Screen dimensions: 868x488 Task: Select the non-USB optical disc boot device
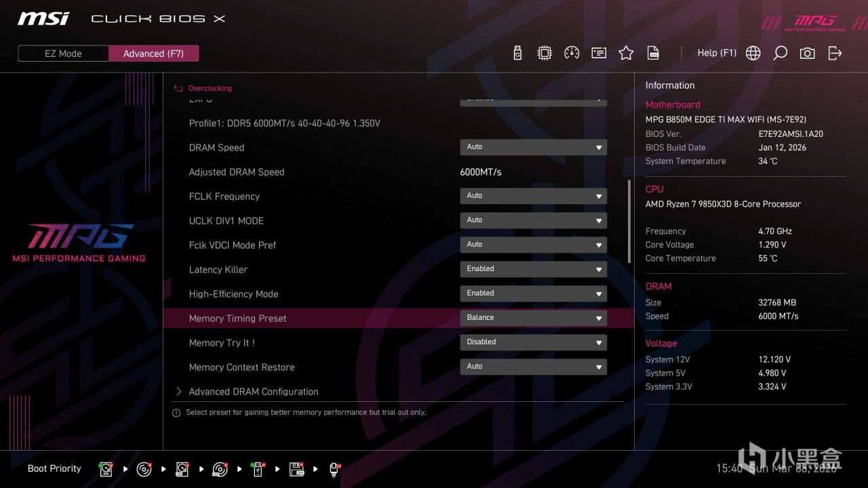(x=144, y=469)
